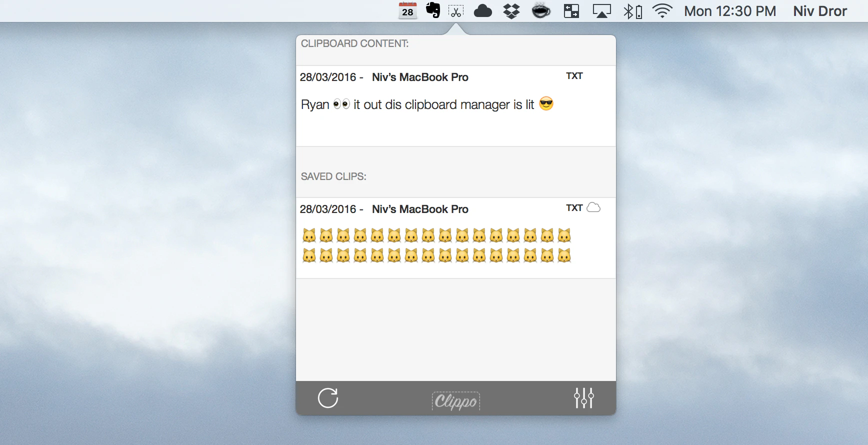The image size is (868, 445).
Task: Click the cloud sync icon on saved clip
Action: pyautogui.click(x=593, y=207)
